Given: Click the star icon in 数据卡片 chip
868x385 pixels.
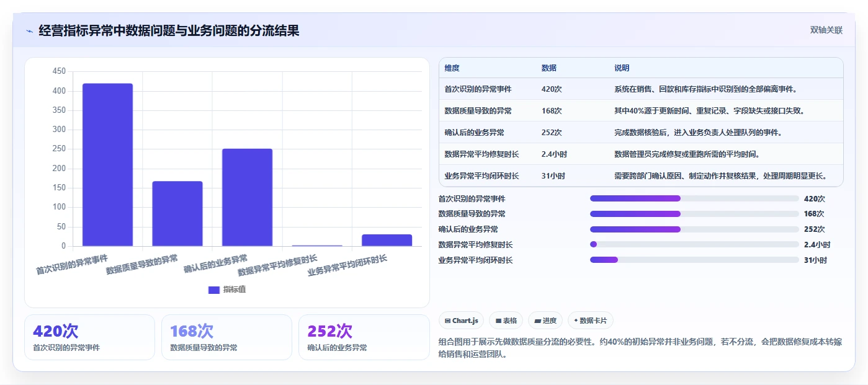Looking at the screenshot, I should coord(576,321).
